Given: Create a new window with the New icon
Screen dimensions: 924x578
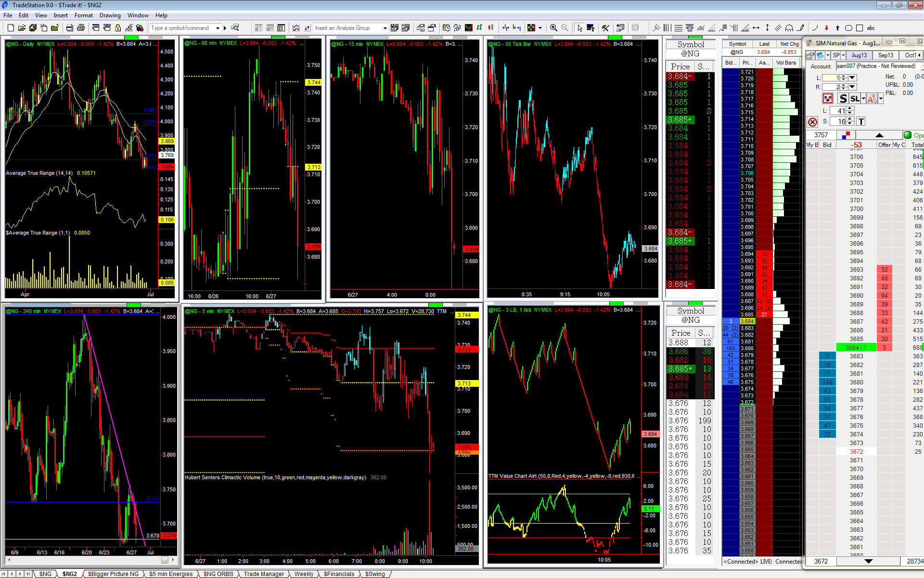Looking at the screenshot, I should click(11, 28).
